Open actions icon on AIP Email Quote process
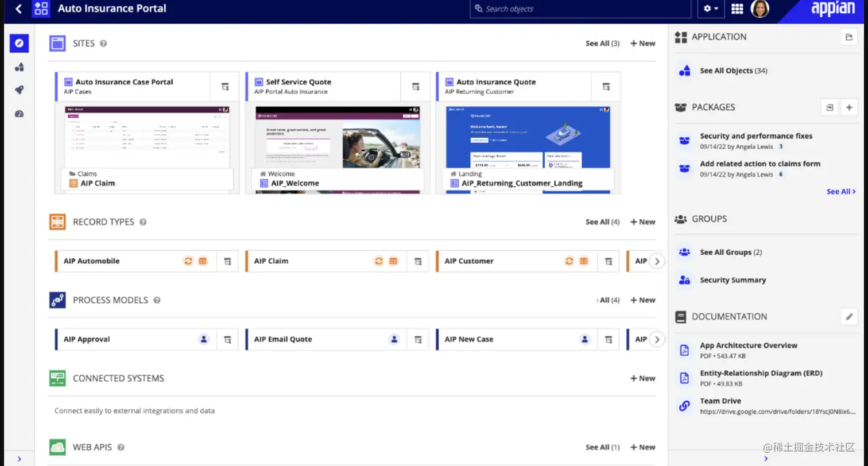Image resolution: width=868 pixels, height=466 pixels. [x=418, y=339]
